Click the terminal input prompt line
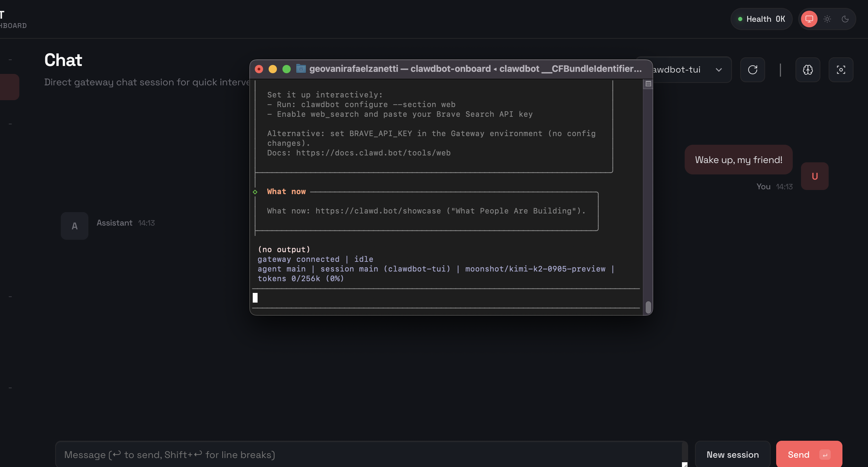868x467 pixels. (x=445, y=298)
